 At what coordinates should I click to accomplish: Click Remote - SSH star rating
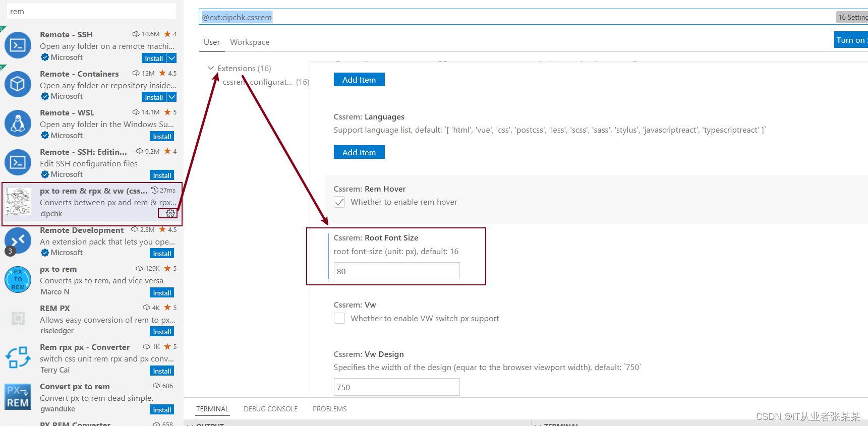click(x=170, y=34)
